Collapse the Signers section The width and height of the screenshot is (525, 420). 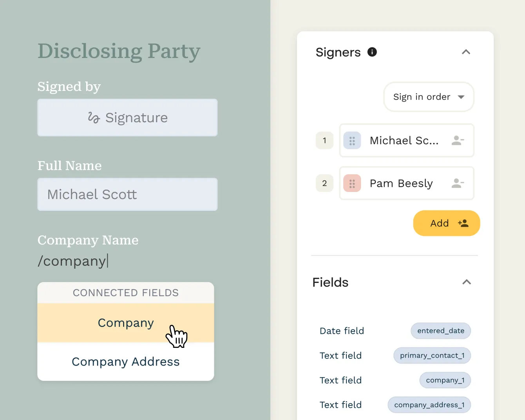466,52
